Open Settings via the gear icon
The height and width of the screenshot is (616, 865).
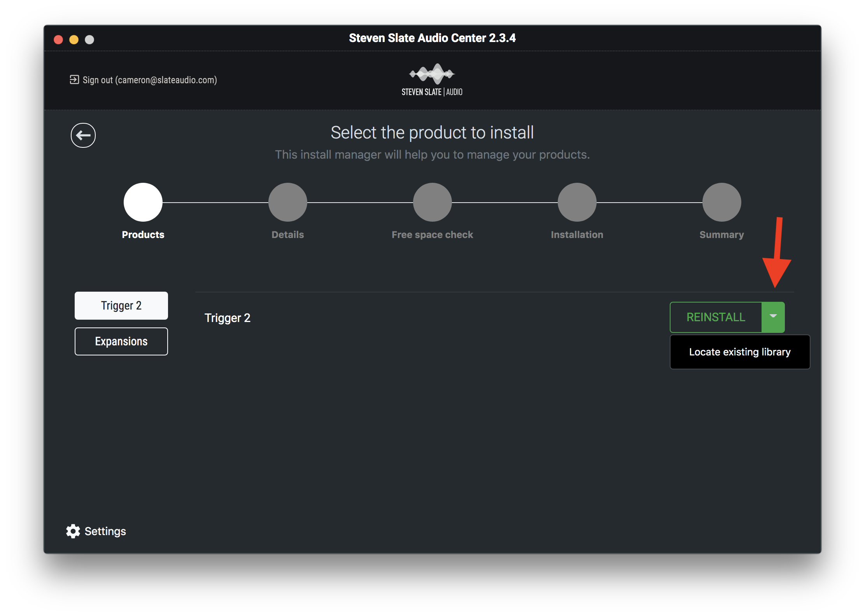73,531
